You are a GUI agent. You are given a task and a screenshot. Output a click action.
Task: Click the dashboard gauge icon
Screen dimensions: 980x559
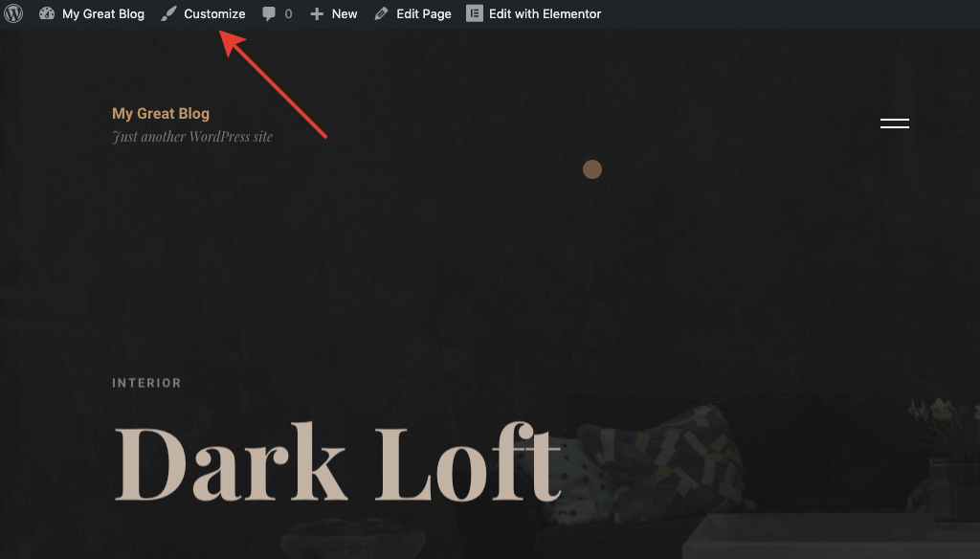tap(47, 13)
